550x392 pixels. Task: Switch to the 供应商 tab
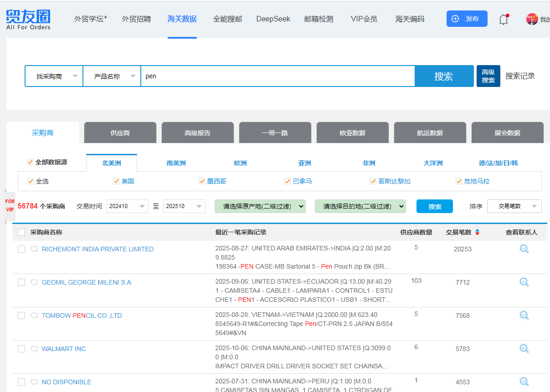pyautogui.click(x=120, y=133)
